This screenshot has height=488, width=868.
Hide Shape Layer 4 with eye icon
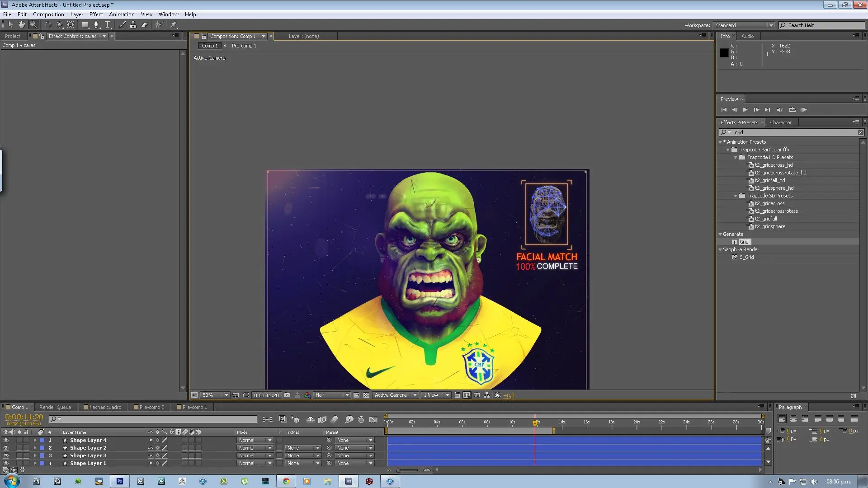tap(6, 441)
